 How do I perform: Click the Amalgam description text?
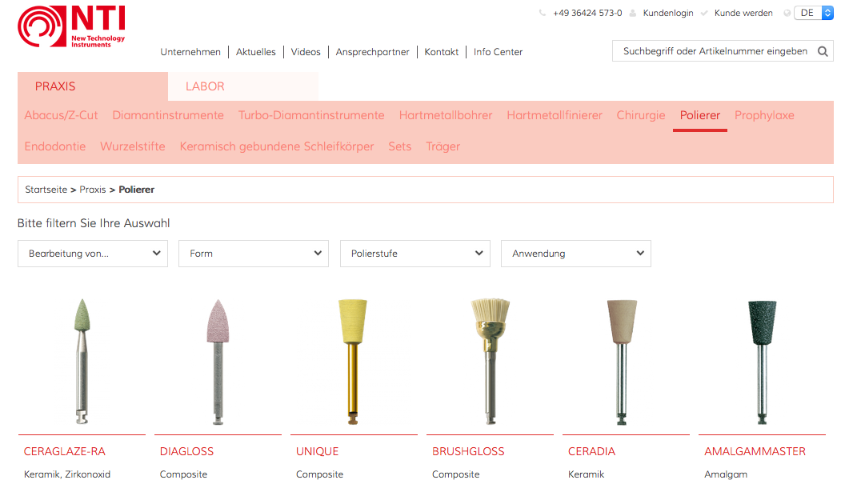(x=726, y=474)
